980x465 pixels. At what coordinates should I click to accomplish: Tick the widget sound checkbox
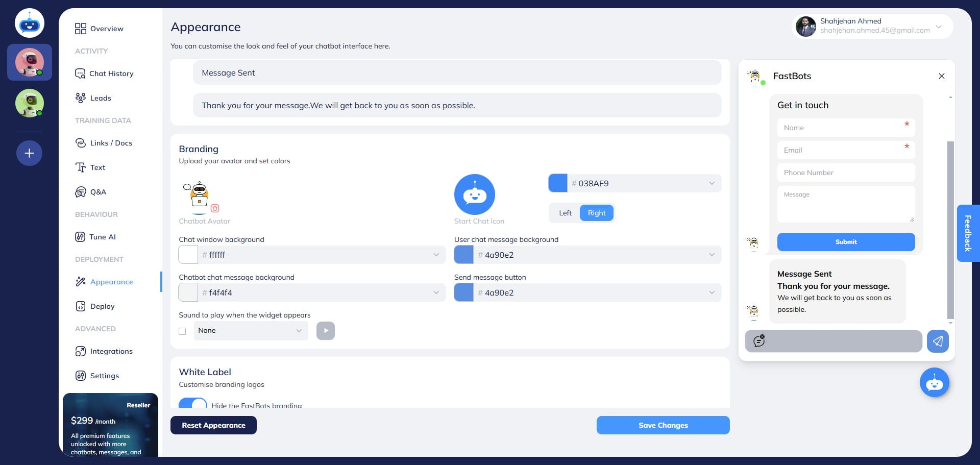click(182, 331)
